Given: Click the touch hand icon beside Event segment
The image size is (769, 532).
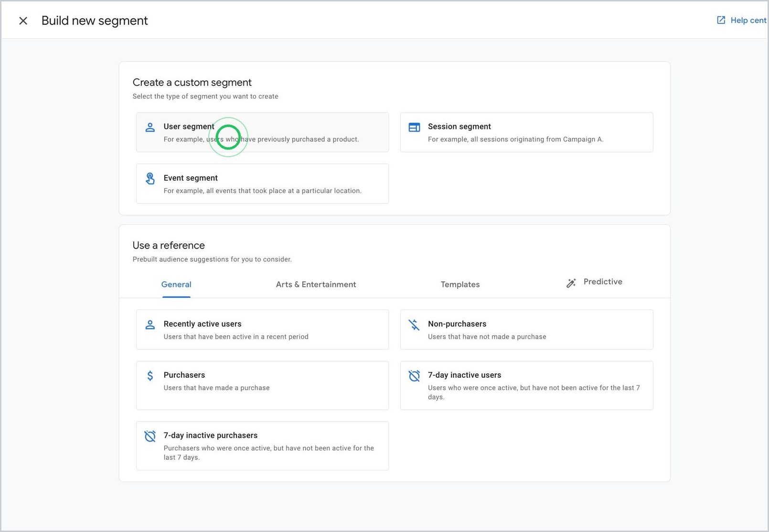Looking at the screenshot, I should (x=150, y=179).
